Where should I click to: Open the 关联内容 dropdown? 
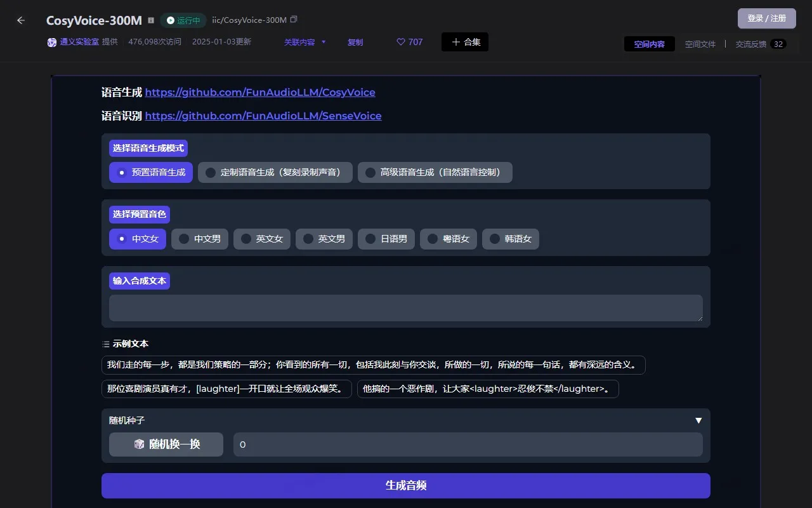[304, 42]
